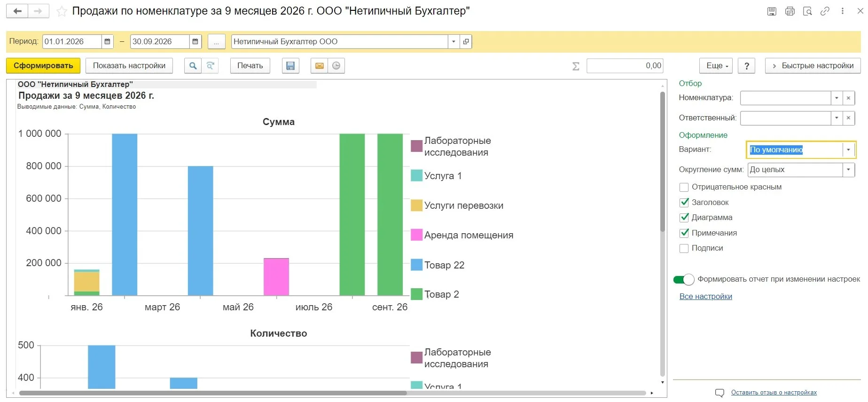
Task: Open the three-dot menu in the title bar
Action: (x=842, y=11)
